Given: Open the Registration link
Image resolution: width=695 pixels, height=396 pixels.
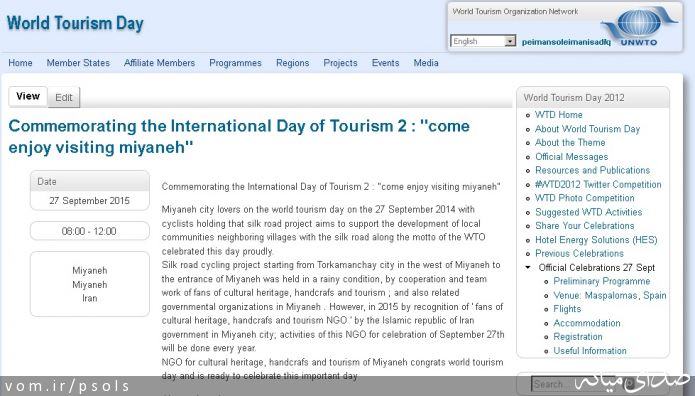Looking at the screenshot, I should click(x=578, y=337).
